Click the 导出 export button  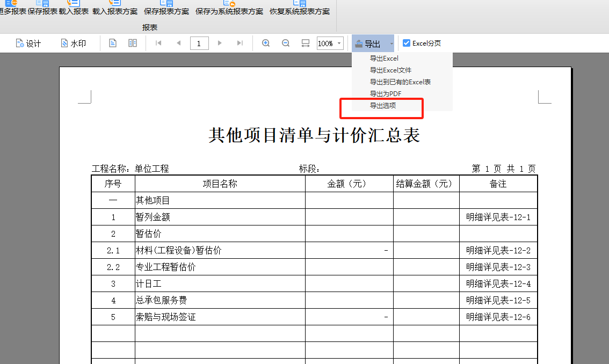(368, 43)
